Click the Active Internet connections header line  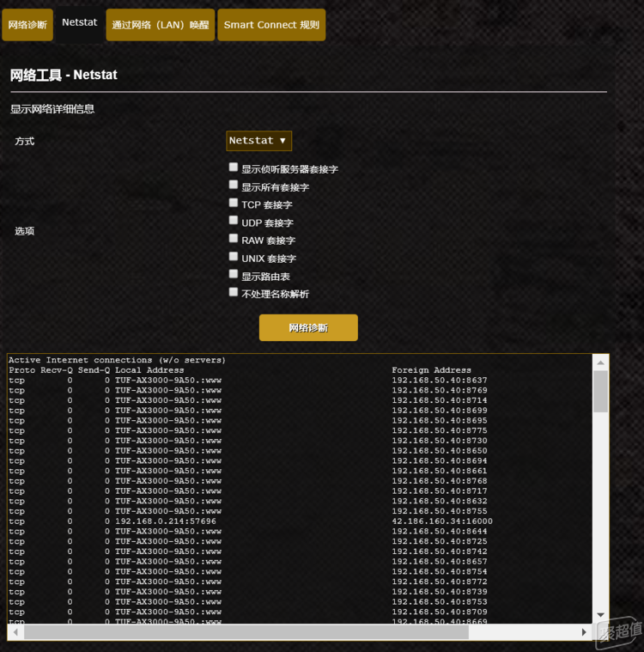(117, 360)
